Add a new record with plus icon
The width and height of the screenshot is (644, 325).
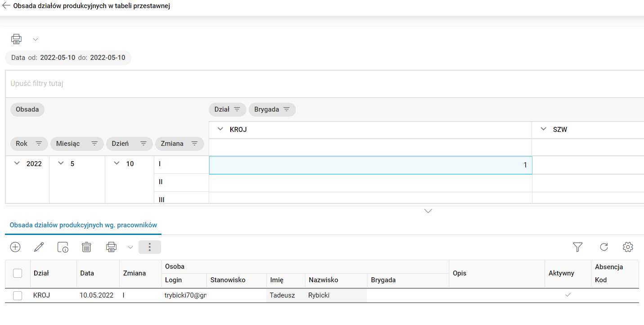(15, 247)
